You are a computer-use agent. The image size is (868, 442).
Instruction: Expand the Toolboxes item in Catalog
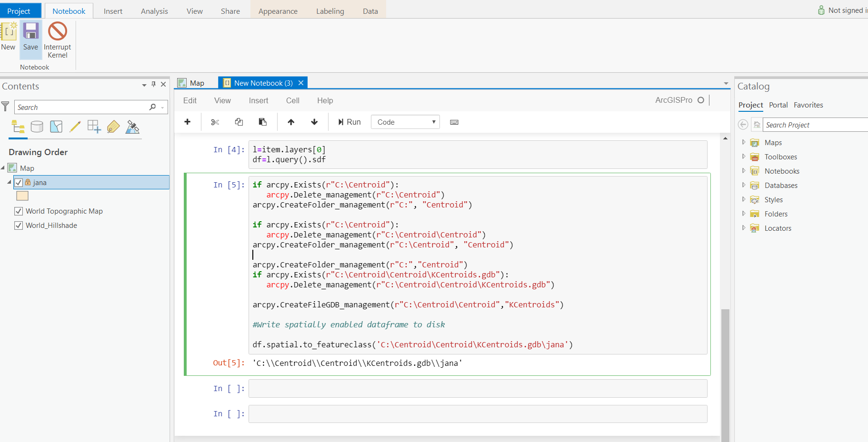click(744, 157)
